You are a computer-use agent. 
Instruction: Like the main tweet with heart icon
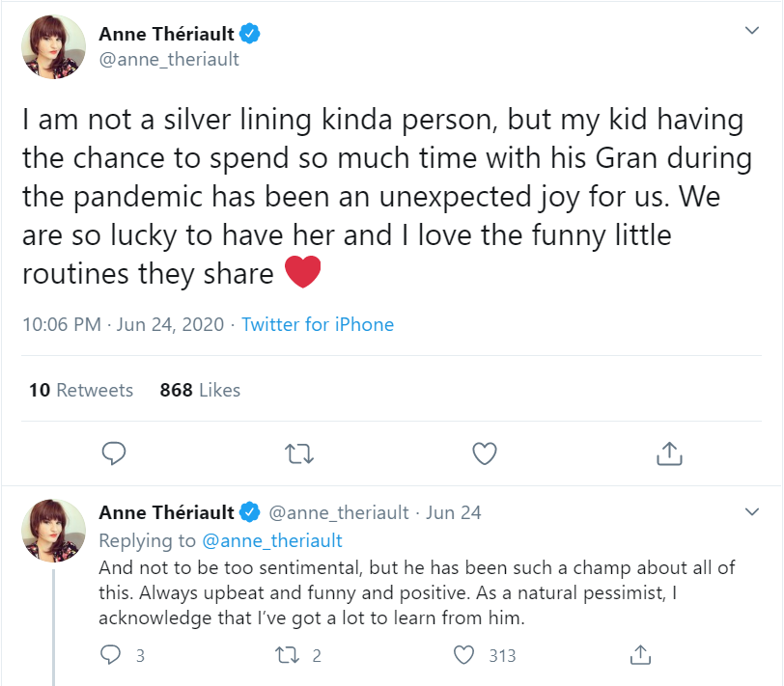click(x=484, y=453)
